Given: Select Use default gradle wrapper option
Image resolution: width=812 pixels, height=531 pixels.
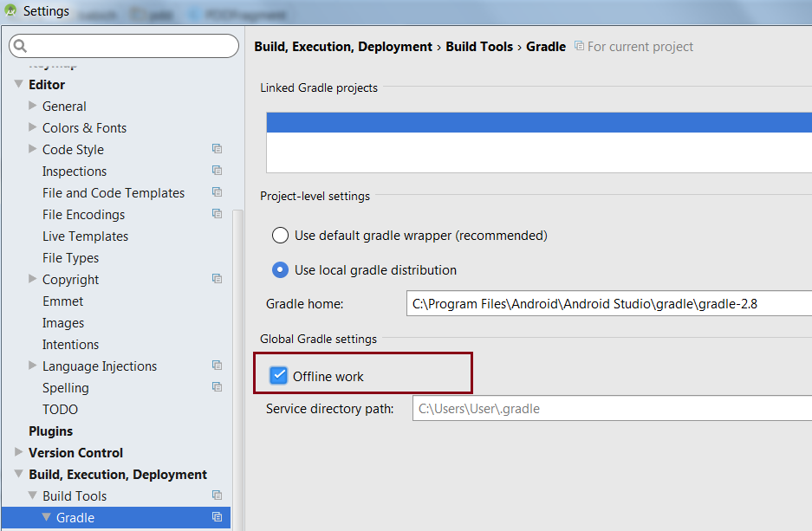Looking at the screenshot, I should click(280, 235).
